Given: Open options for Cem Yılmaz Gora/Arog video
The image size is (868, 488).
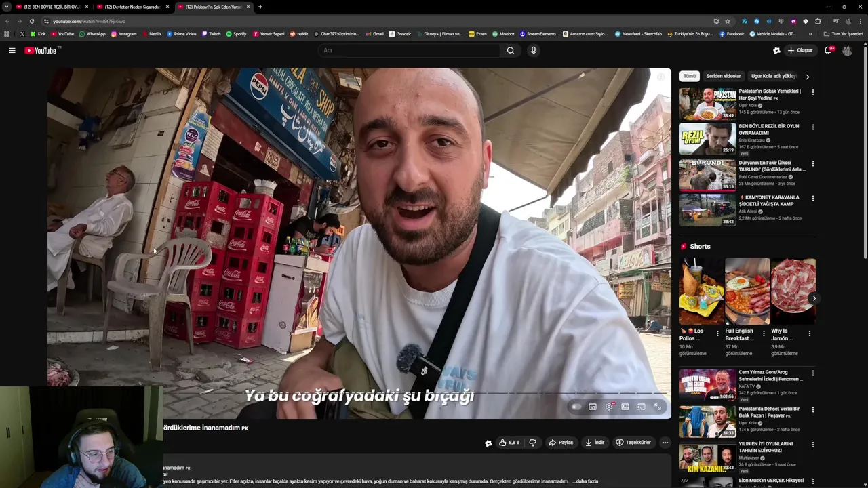Looking at the screenshot, I should coord(812,373).
